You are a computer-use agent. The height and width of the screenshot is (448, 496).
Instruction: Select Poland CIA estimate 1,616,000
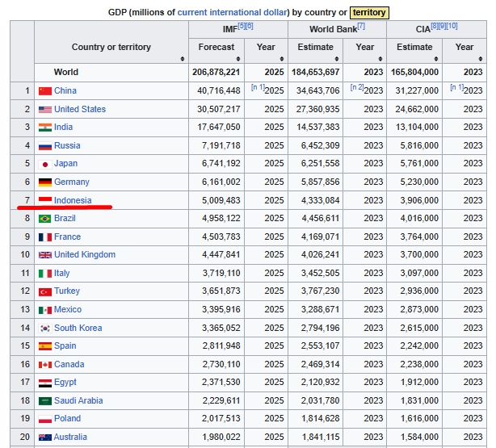pyautogui.click(x=419, y=419)
